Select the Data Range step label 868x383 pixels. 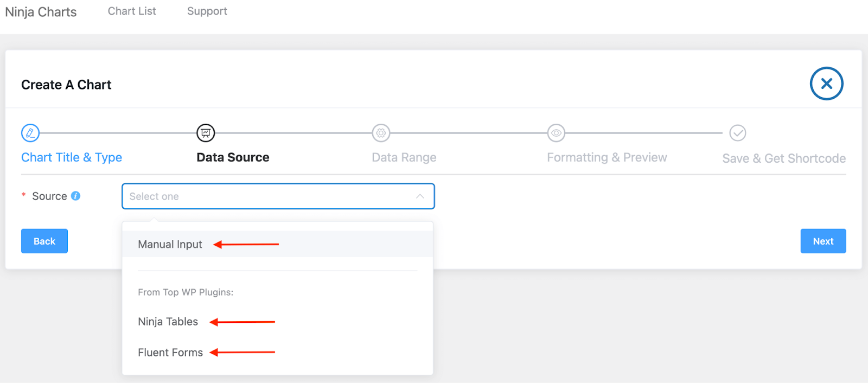point(404,157)
